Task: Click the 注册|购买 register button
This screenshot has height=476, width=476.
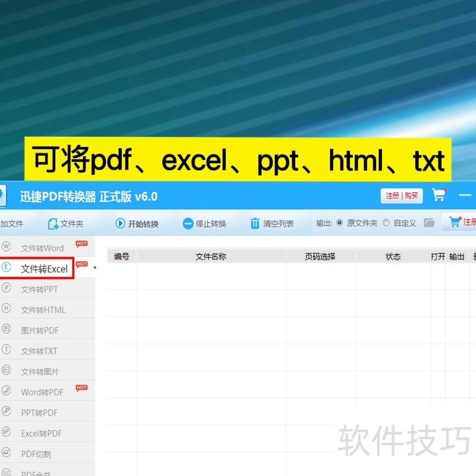Action: tap(402, 196)
